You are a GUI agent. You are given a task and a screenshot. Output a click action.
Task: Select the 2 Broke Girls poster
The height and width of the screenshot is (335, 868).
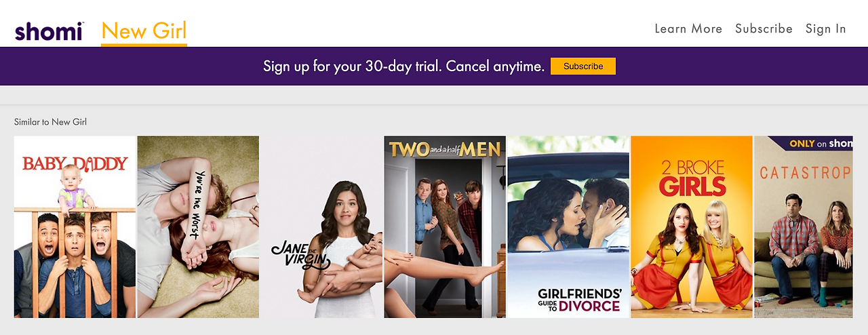coord(692,226)
